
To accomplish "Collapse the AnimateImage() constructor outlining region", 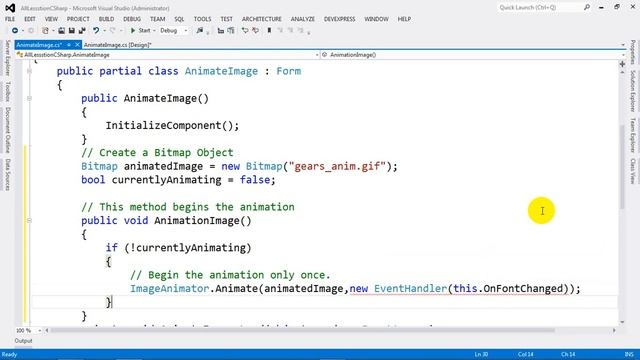I will point(29,98).
